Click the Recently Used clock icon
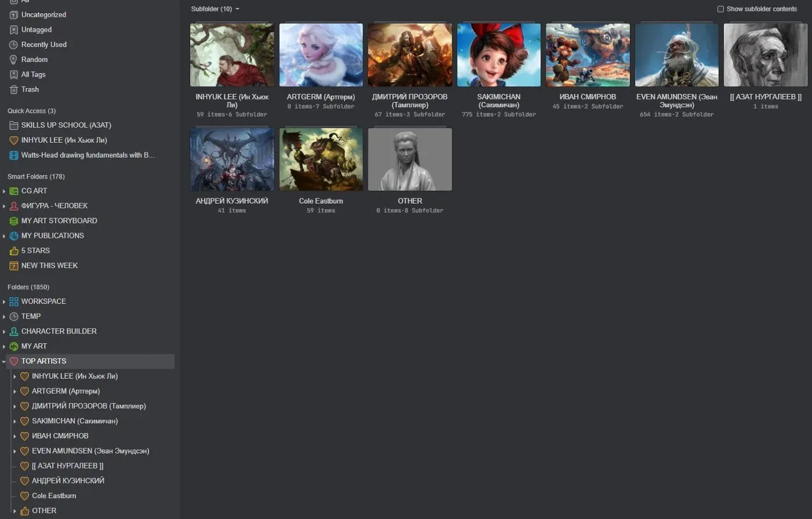The height and width of the screenshot is (519, 812). 14,45
